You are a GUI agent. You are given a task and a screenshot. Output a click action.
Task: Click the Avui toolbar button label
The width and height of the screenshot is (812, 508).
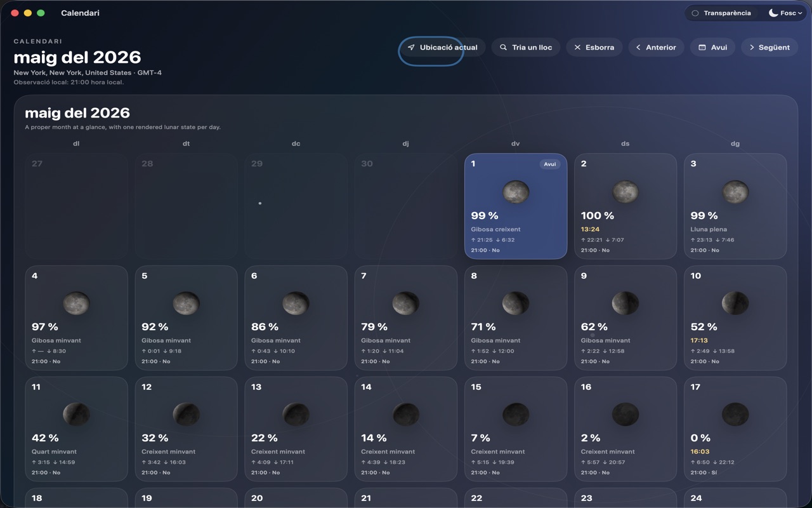click(x=719, y=48)
